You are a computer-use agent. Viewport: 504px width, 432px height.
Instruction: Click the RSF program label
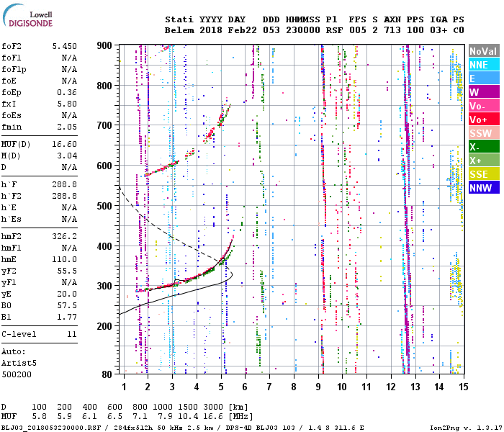click(334, 30)
